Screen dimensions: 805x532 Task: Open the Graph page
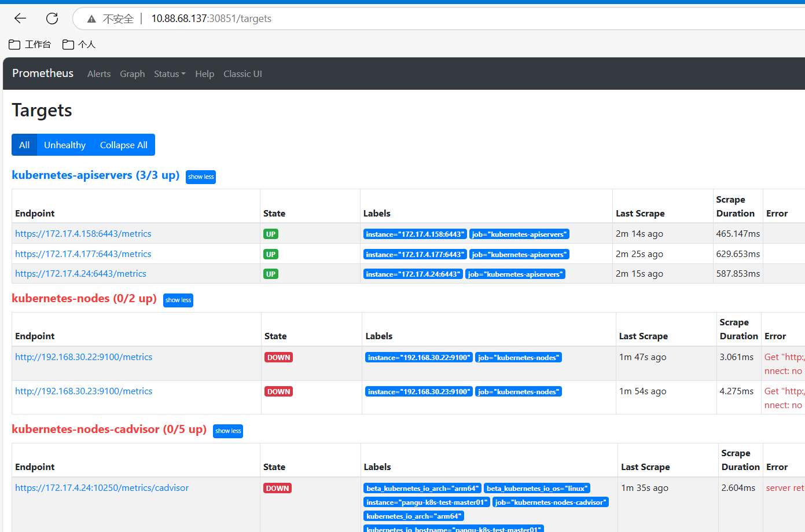[133, 74]
